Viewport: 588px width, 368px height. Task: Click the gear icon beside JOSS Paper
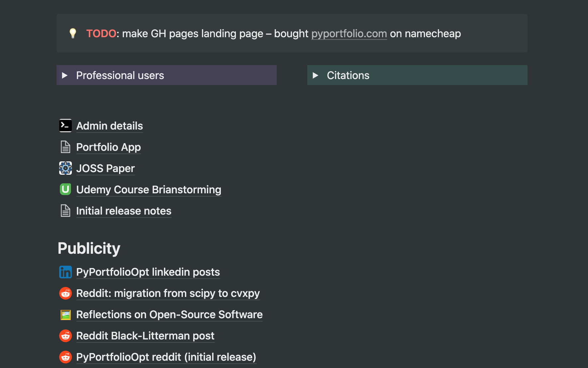coord(66,168)
